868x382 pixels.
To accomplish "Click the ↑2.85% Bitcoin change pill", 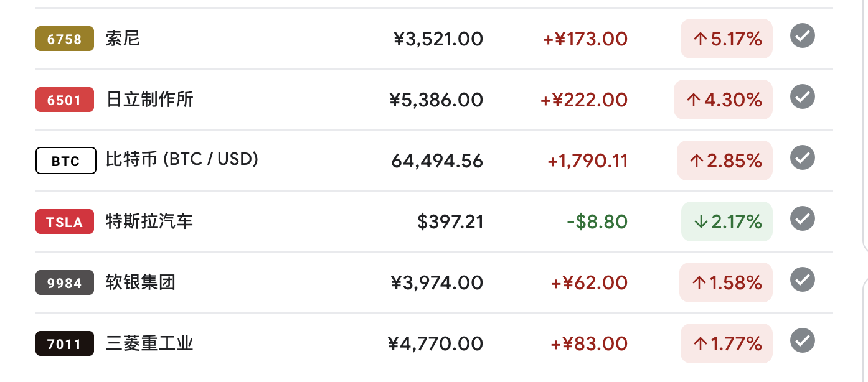I will (x=725, y=161).
